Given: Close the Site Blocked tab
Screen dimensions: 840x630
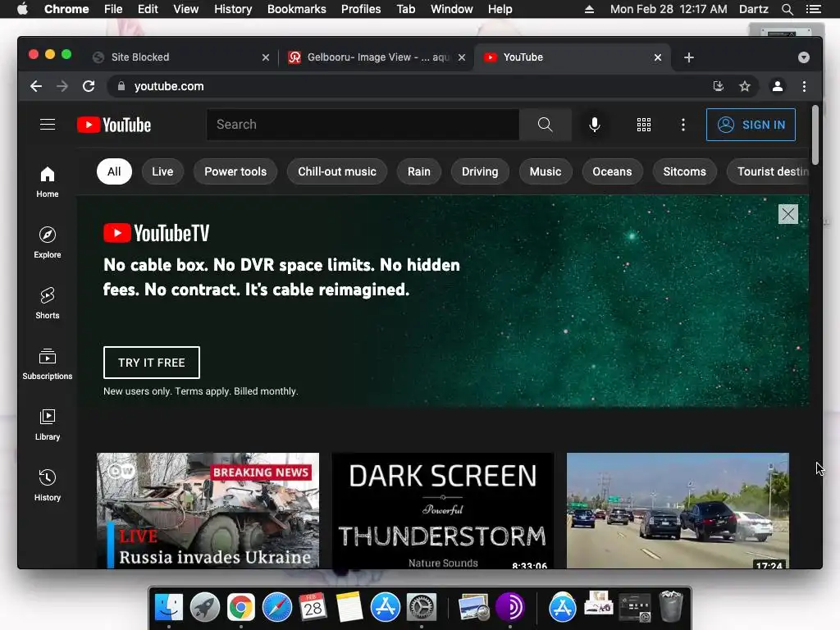Looking at the screenshot, I should tap(266, 57).
